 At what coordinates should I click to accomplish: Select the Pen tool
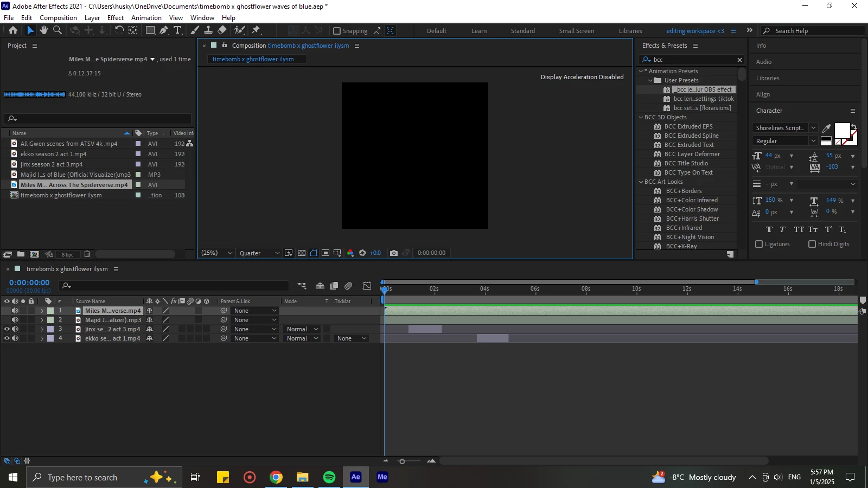click(164, 30)
